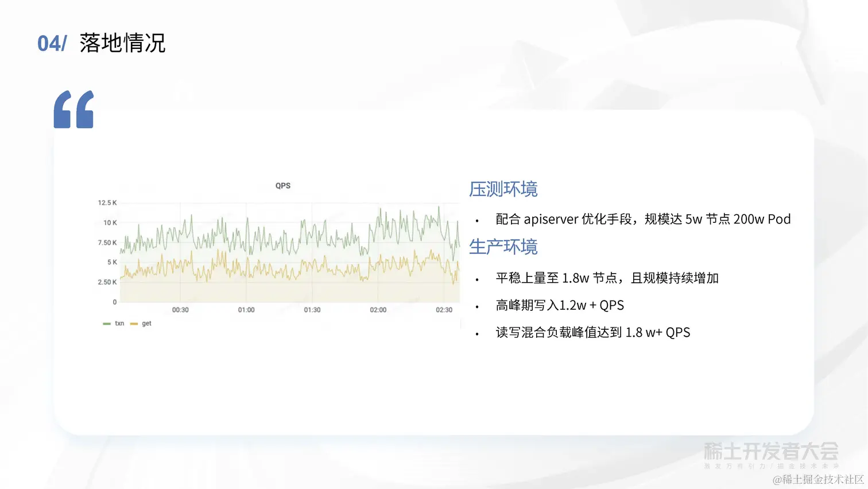Select the get legend entry
Viewport: 868px width, 489px height.
coord(141,324)
